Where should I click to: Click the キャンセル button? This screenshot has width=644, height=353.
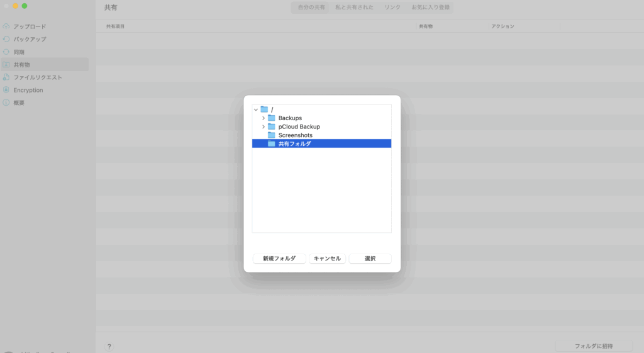(327, 259)
